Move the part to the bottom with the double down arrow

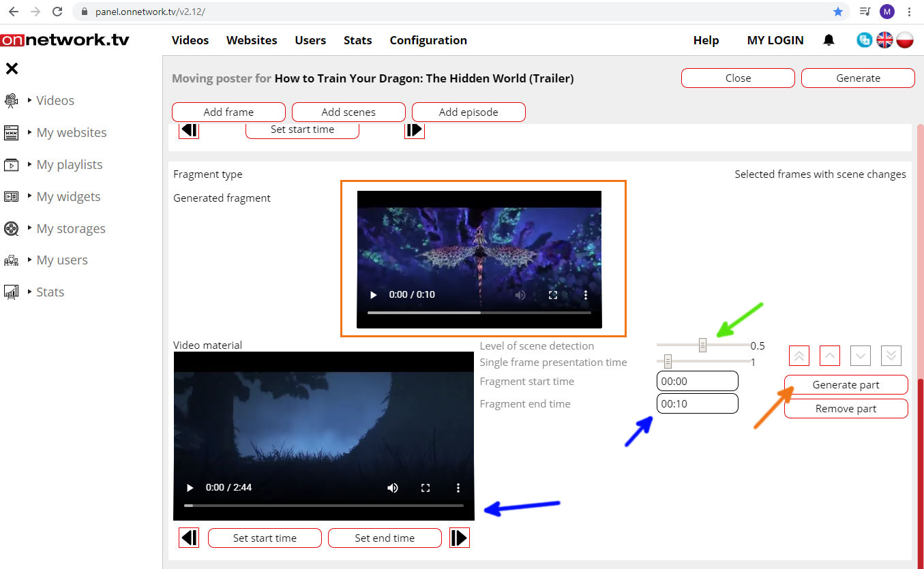pyautogui.click(x=891, y=356)
